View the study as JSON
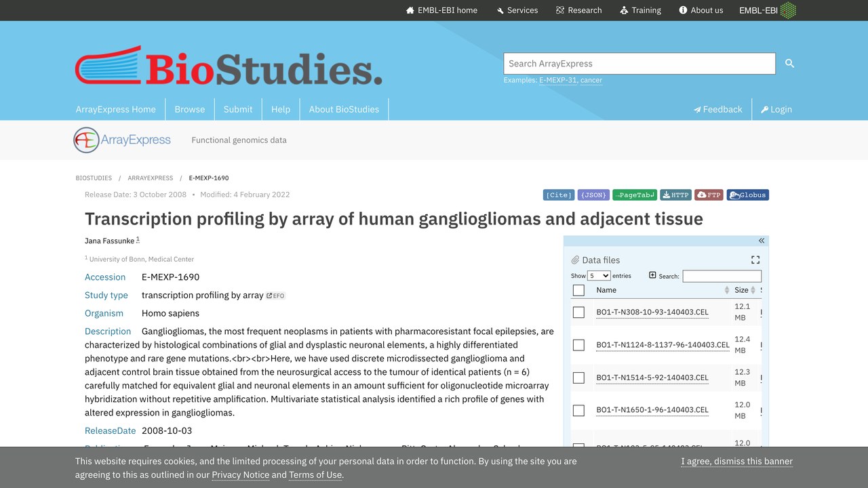The image size is (868, 488). click(593, 195)
